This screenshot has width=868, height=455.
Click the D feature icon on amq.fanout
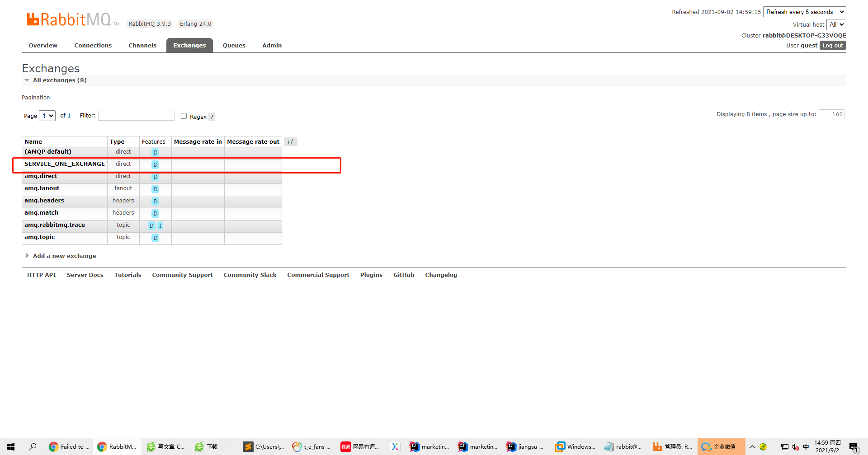[x=155, y=189]
